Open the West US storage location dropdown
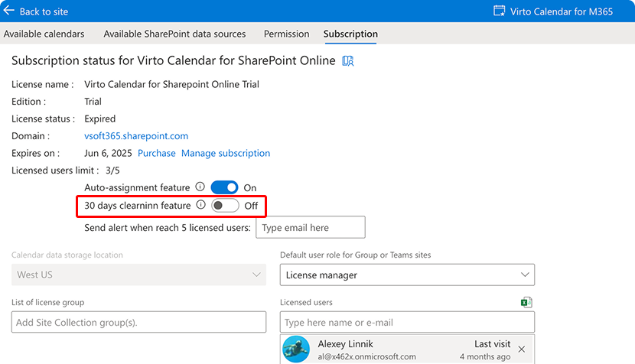The height and width of the screenshot is (364, 635). (138, 275)
